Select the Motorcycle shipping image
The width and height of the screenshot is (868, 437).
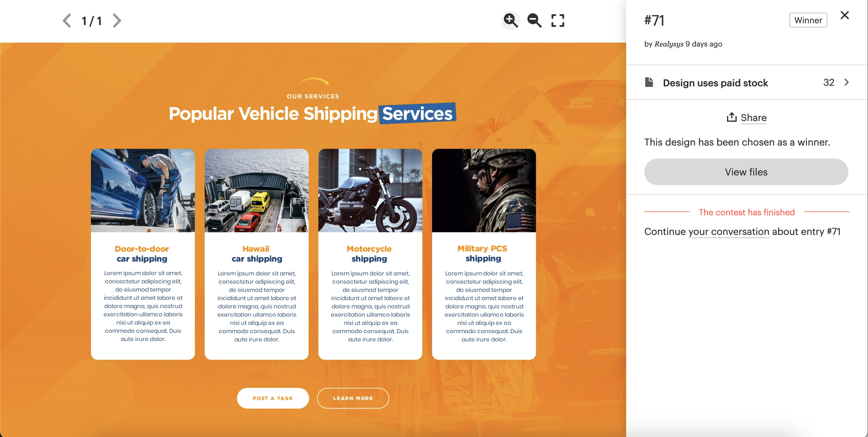point(370,191)
